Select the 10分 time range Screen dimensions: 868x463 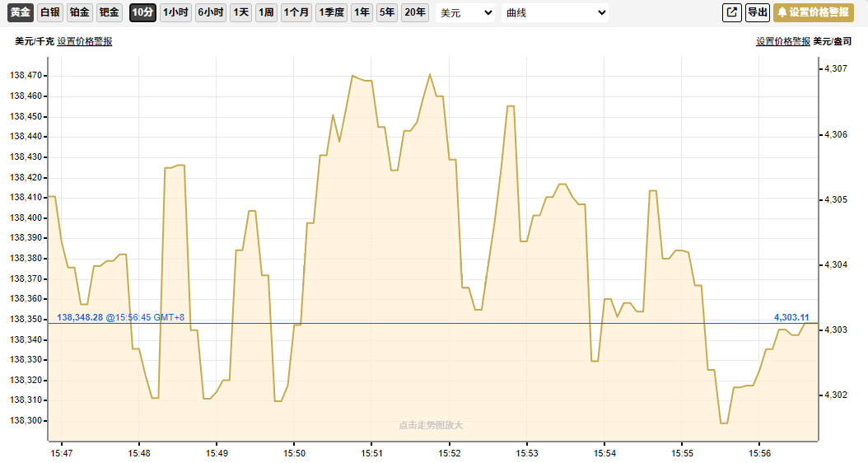pyautogui.click(x=142, y=12)
